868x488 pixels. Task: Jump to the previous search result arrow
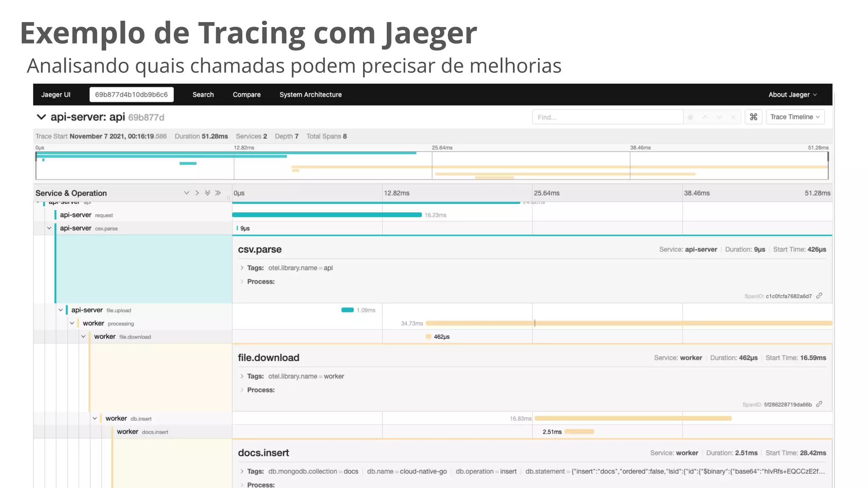(x=705, y=117)
